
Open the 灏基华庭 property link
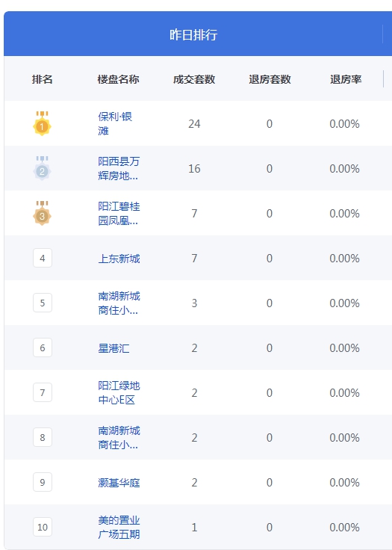tap(119, 483)
